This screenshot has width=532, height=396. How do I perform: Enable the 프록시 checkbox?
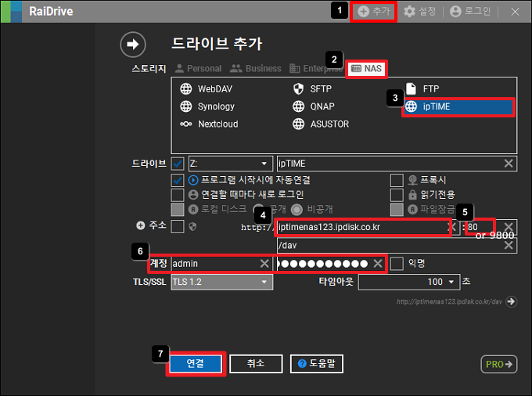(x=397, y=180)
